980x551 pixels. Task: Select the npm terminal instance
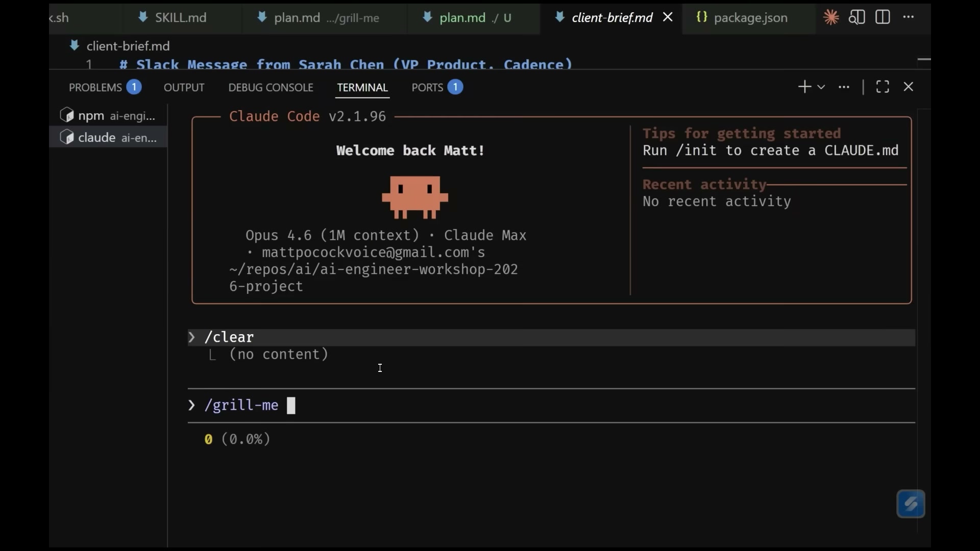pos(108,116)
